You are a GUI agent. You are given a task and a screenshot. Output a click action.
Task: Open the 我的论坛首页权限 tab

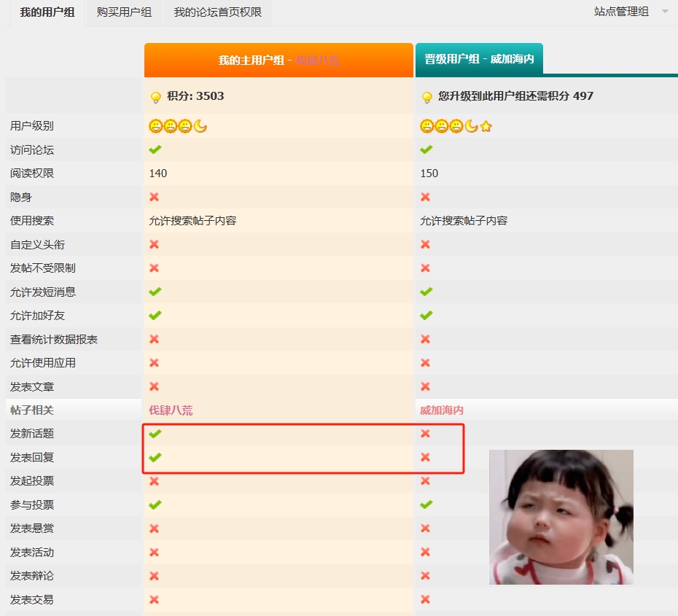point(217,12)
